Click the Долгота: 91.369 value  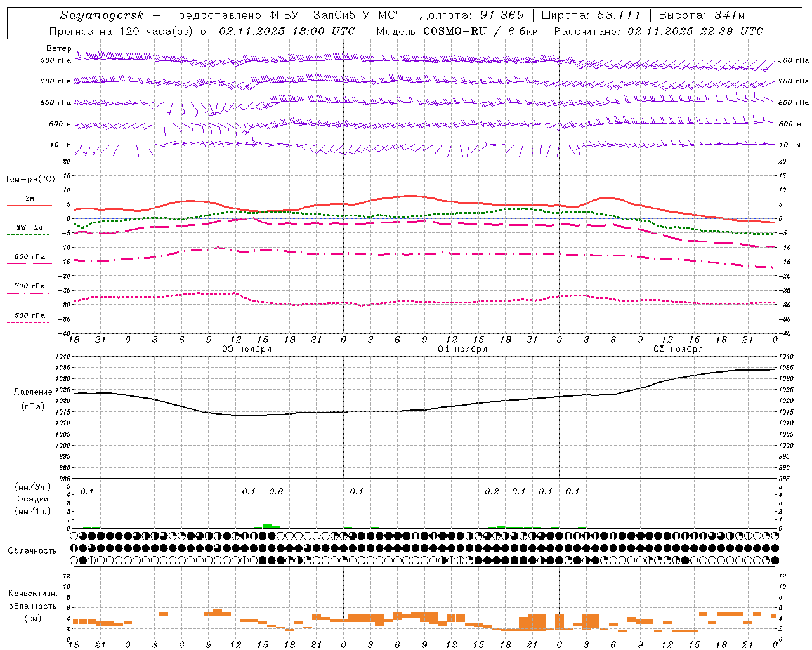(472, 15)
